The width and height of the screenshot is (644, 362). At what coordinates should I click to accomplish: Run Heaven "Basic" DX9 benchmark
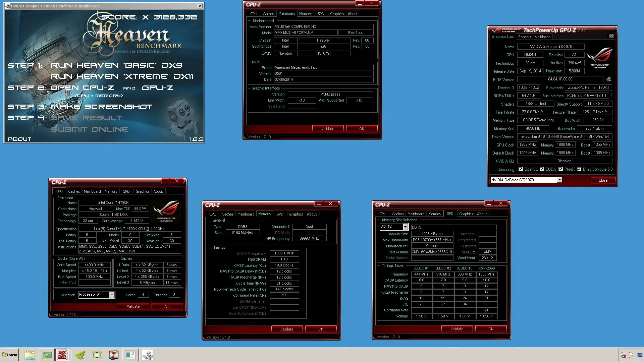click(116, 65)
